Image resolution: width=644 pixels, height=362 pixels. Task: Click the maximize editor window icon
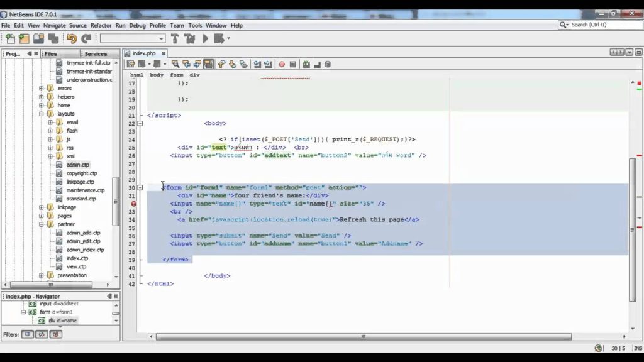[x=639, y=53]
